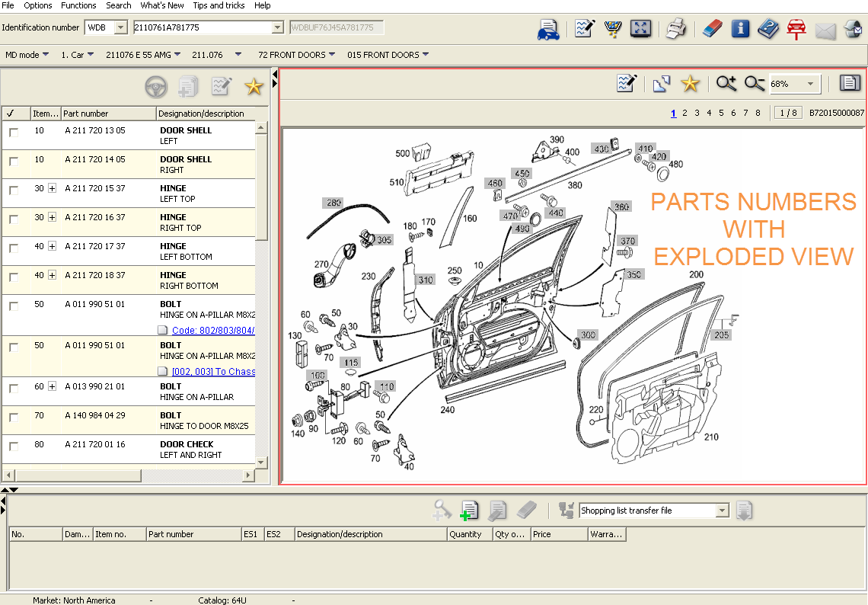Image resolution: width=868 pixels, height=605 pixels.
Task: Open the Shopping list transfer file dropdown
Action: pos(722,511)
